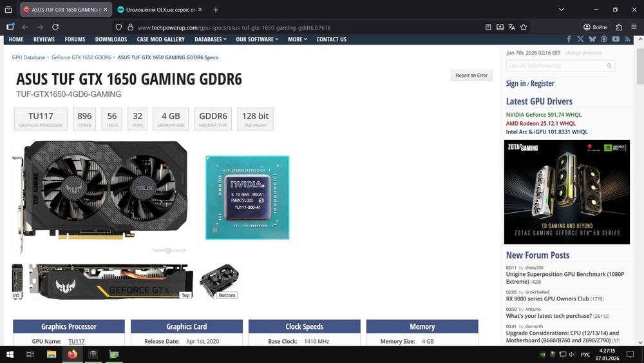Click GeForce GTX 1650 GDDR6 breadcrumb
The width and height of the screenshot is (644, 363).
81,57
